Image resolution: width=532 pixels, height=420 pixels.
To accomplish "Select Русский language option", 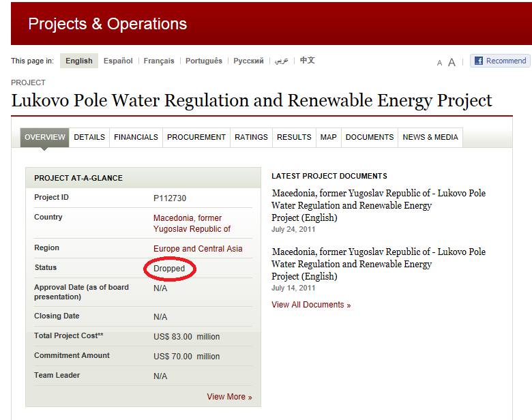I will tap(248, 61).
